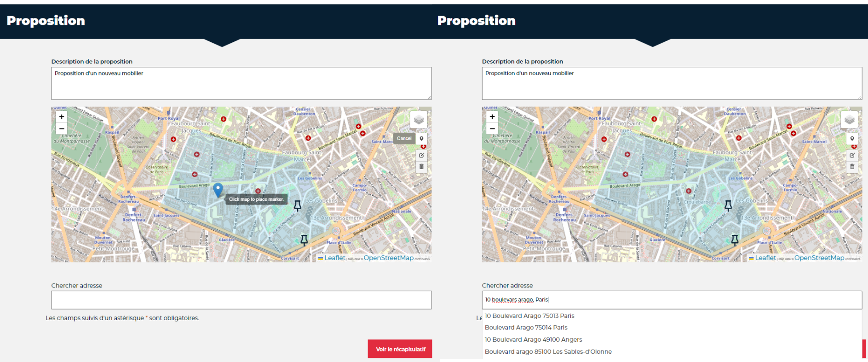Cancel marker placement on the map
Image resolution: width=868 pixels, height=362 pixels.
point(404,139)
